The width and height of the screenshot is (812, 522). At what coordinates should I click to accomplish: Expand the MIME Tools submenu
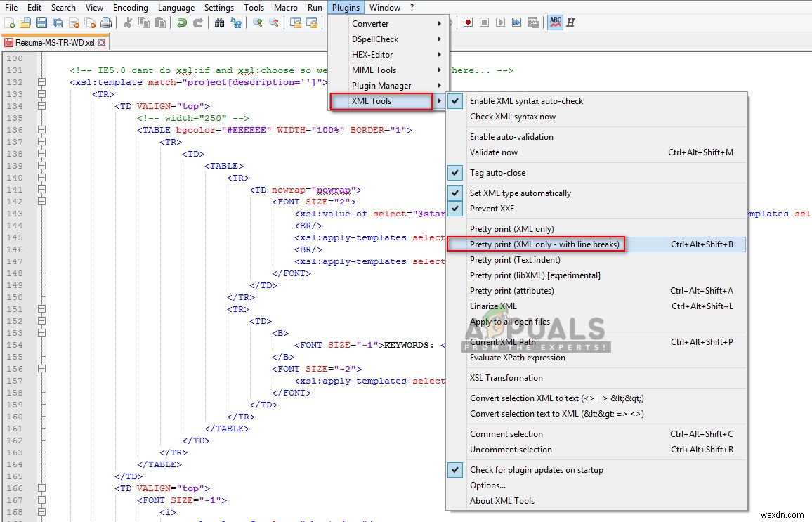388,70
